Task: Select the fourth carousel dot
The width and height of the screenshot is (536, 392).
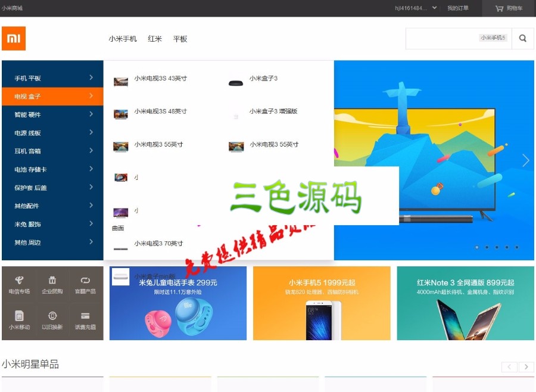Action: click(x=507, y=247)
